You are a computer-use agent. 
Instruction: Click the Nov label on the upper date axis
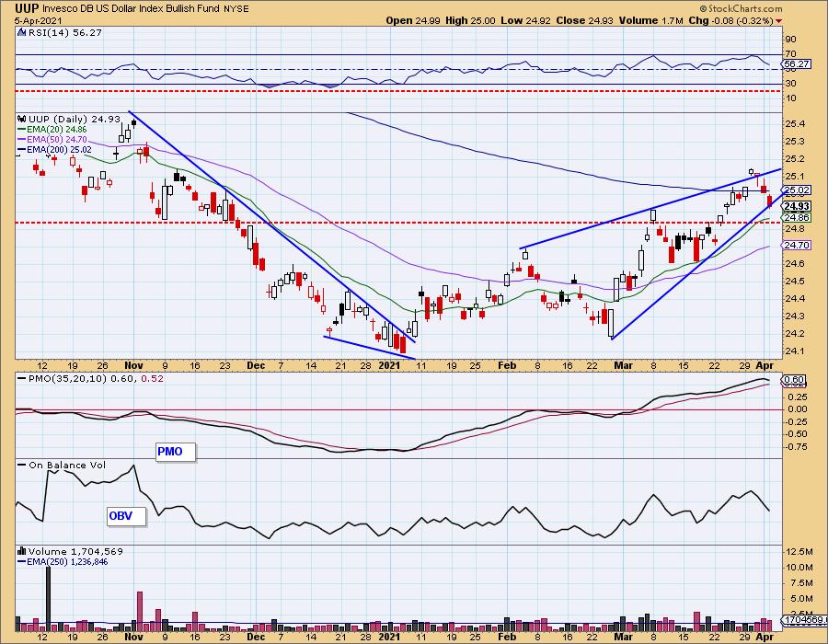pyautogui.click(x=134, y=365)
